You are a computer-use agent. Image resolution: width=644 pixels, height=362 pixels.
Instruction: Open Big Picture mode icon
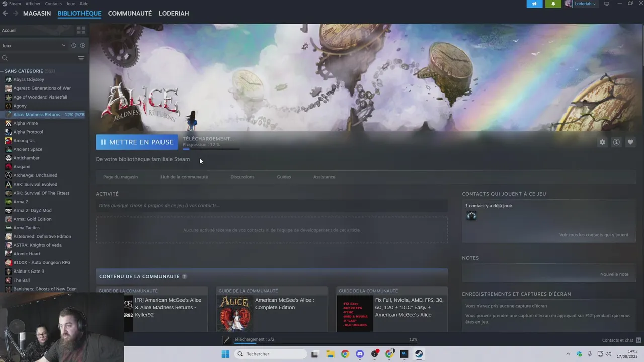point(607,4)
